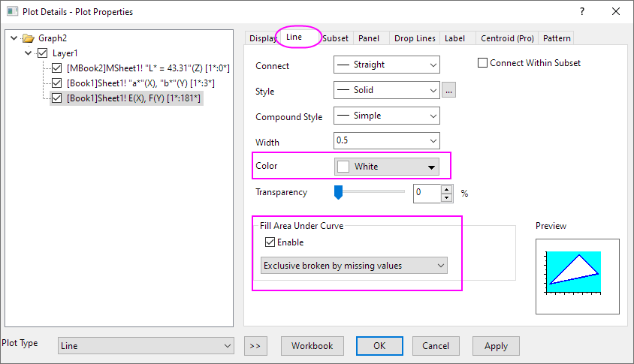The image size is (634, 364).
Task: Collapse the Graph2 tree node
Action: coord(14,38)
